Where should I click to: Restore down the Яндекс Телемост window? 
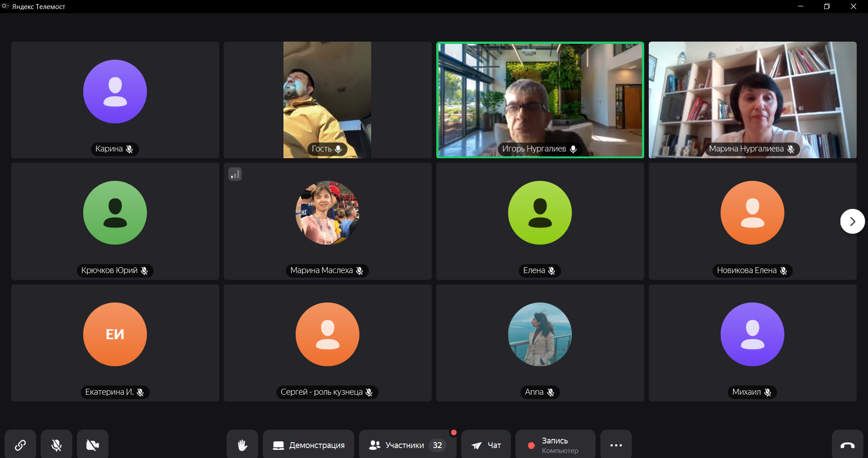pos(826,6)
